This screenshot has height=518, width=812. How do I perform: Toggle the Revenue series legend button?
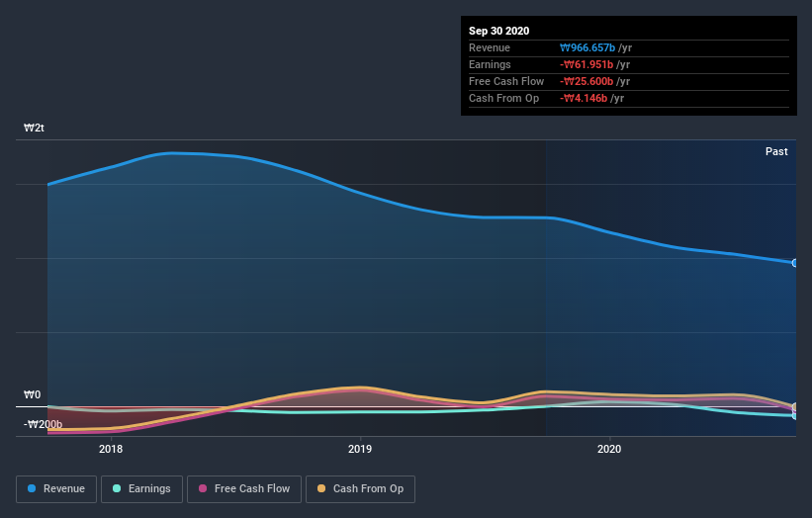tap(56, 489)
